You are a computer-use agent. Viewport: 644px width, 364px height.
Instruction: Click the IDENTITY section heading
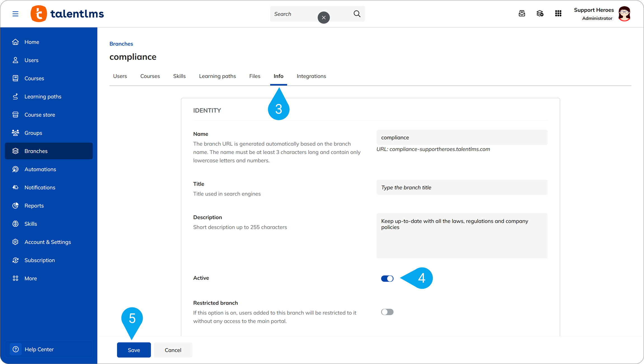[x=207, y=110]
